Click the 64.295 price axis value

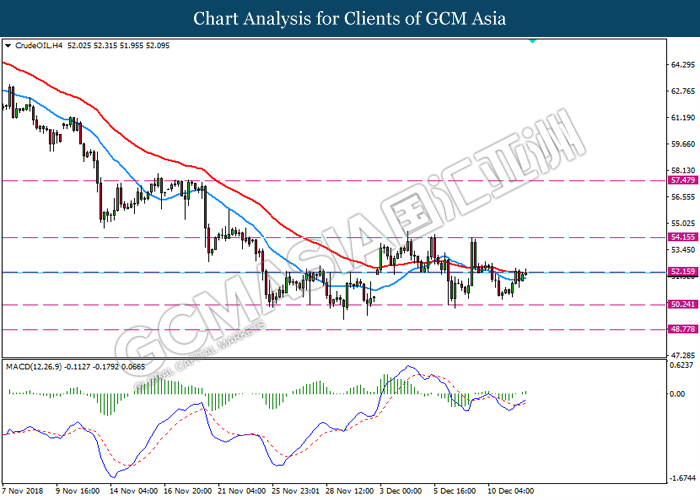(683, 65)
